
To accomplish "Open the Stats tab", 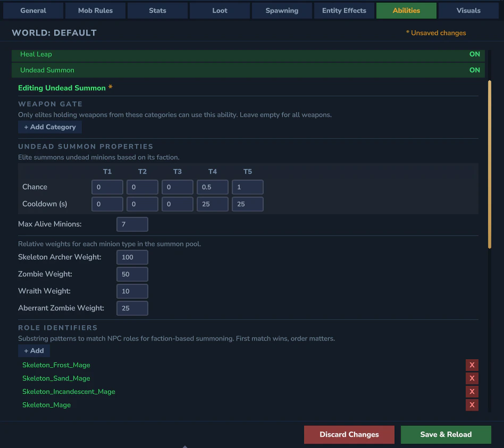I will [157, 11].
